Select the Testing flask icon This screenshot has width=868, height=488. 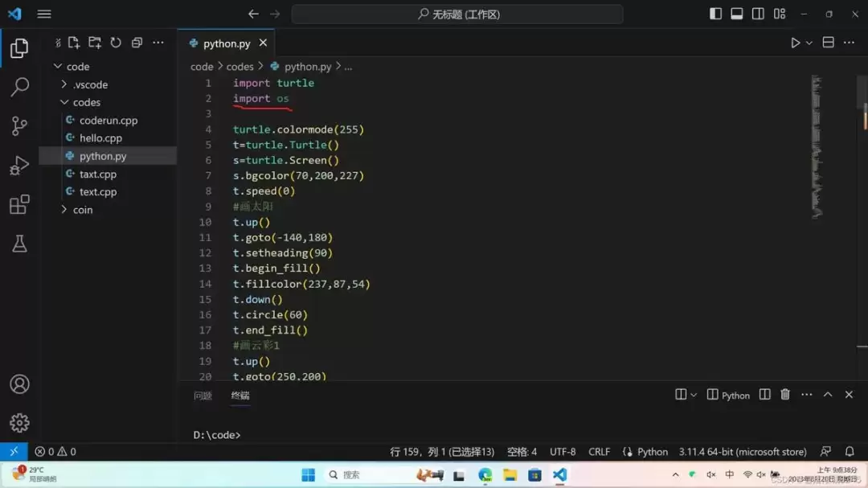pos(19,244)
